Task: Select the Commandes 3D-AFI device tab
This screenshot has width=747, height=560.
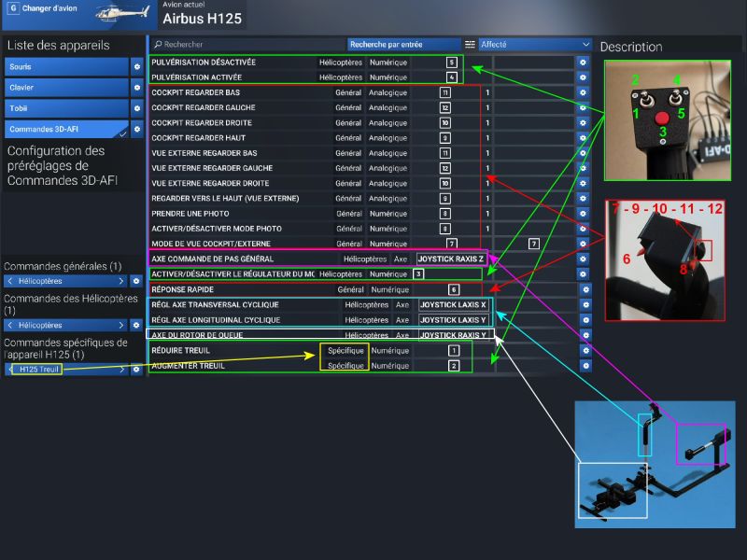Action: click(66, 129)
